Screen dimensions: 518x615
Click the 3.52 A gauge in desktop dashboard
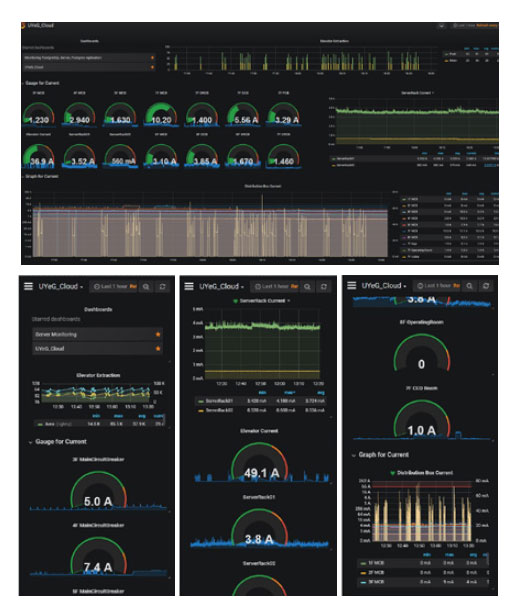coord(80,155)
